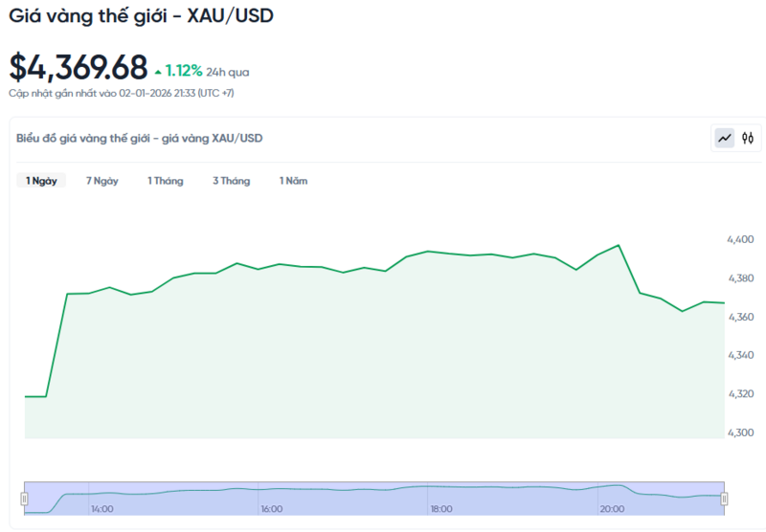Click the left handle of range navigator

tap(25, 498)
